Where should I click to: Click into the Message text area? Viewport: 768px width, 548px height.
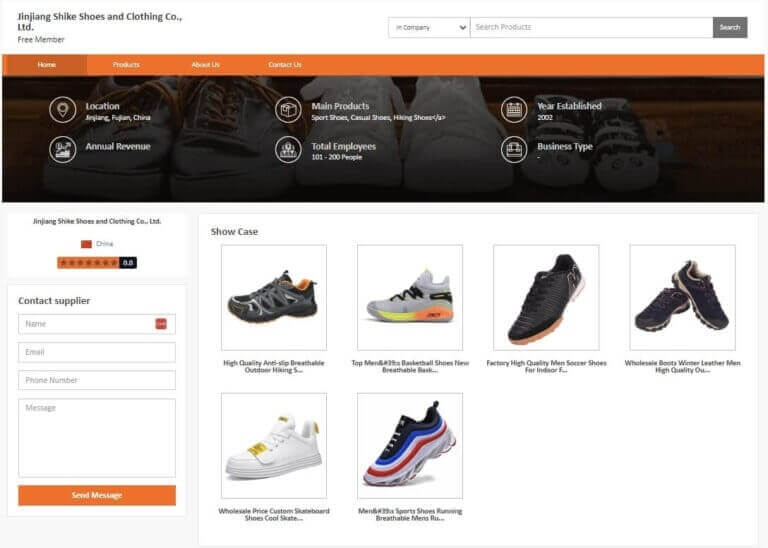click(97, 438)
